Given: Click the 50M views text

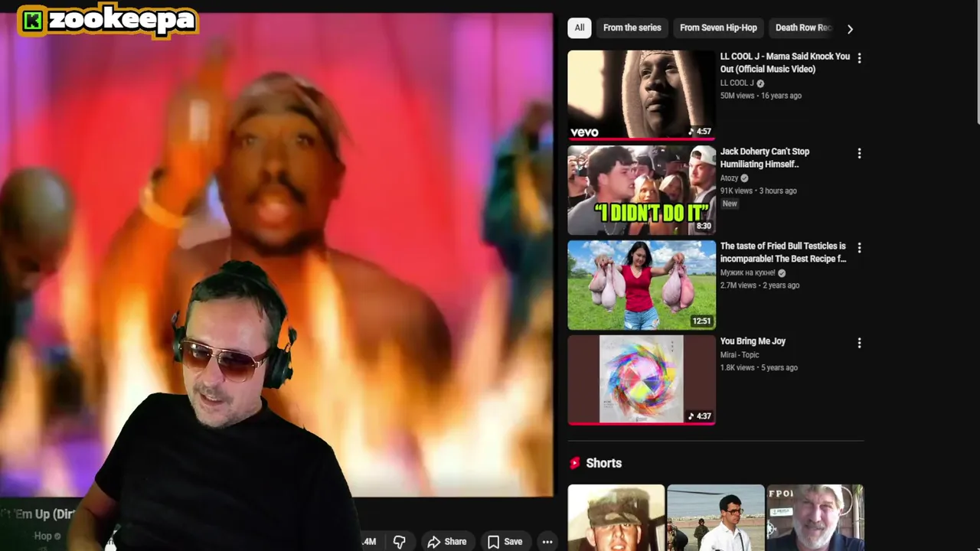Looking at the screenshot, I should 737,96.
